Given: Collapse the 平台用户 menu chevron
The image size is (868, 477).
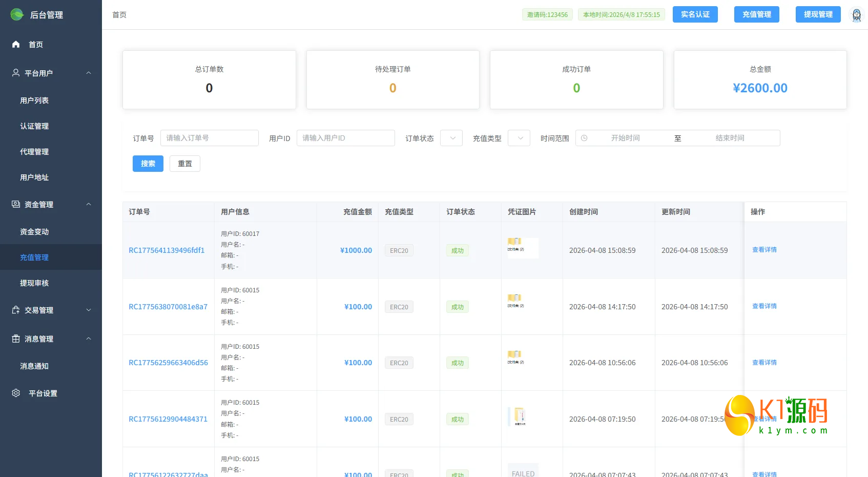Looking at the screenshot, I should tap(89, 73).
